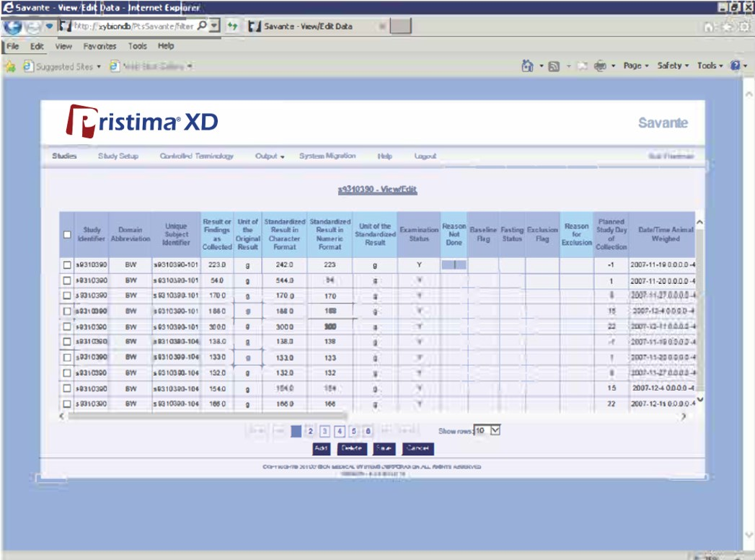Check the first row with result 223.0

coord(67,265)
